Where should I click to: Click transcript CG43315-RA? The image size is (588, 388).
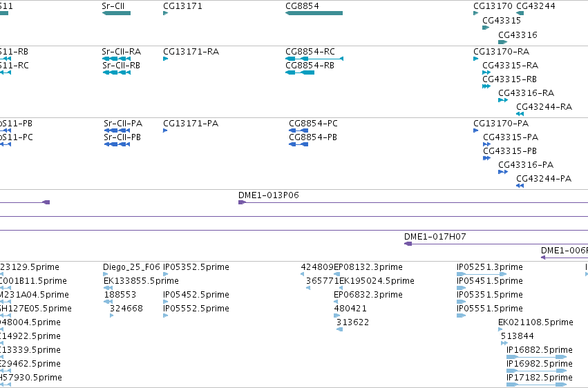pos(510,65)
